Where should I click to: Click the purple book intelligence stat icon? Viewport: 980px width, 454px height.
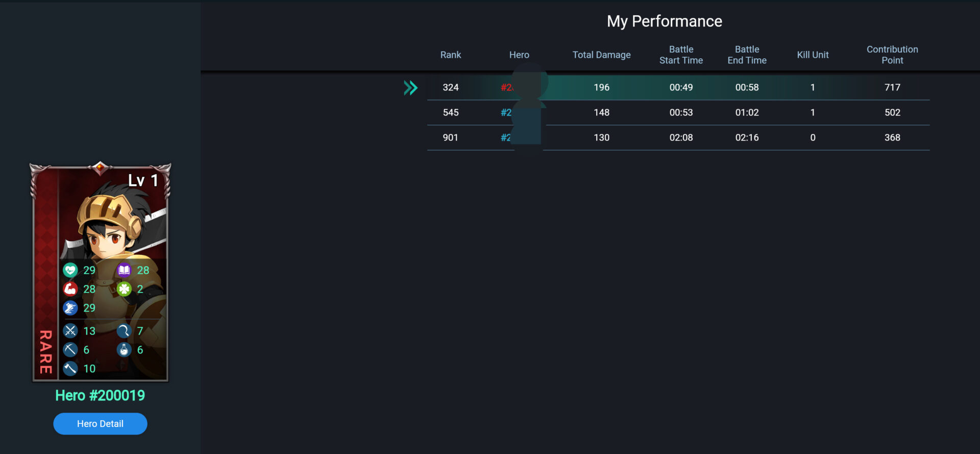click(124, 270)
